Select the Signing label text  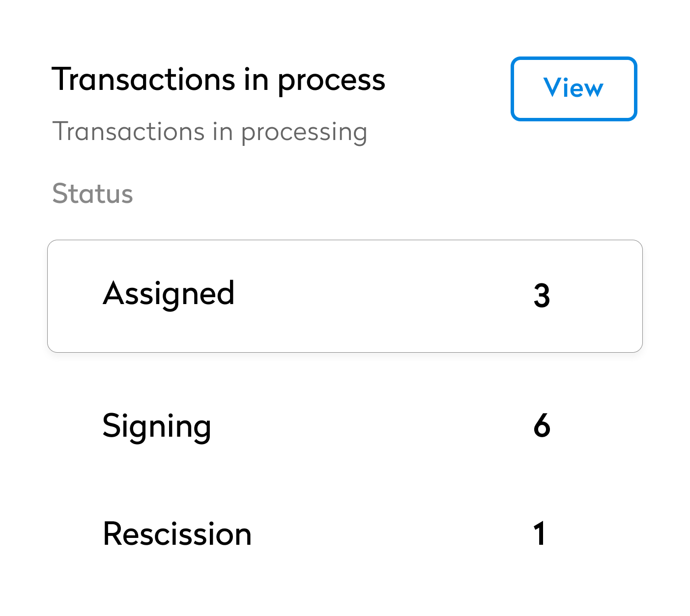pos(157,426)
